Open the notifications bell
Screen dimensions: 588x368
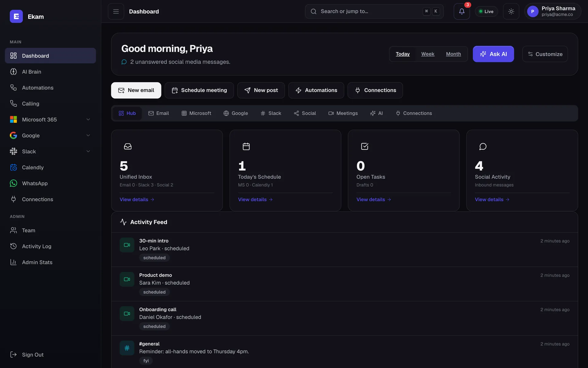[x=462, y=11]
